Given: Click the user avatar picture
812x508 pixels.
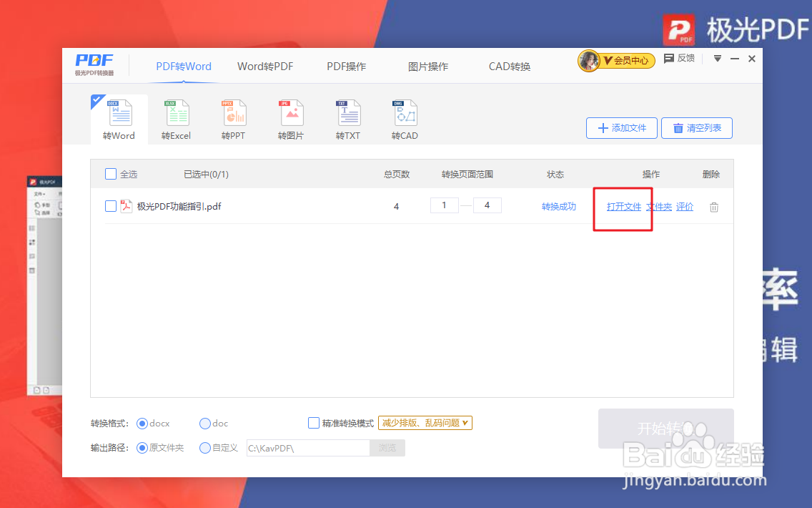Looking at the screenshot, I should [x=589, y=61].
